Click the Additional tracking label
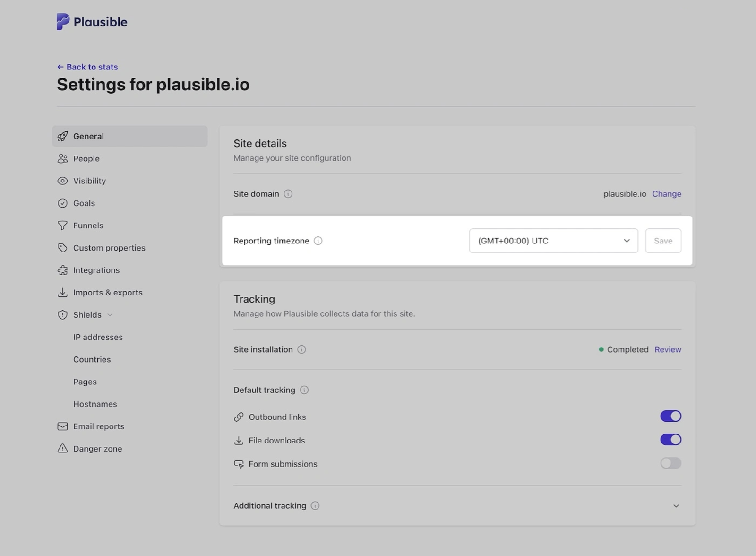Screen dimensions: 756x556 tap(270, 506)
